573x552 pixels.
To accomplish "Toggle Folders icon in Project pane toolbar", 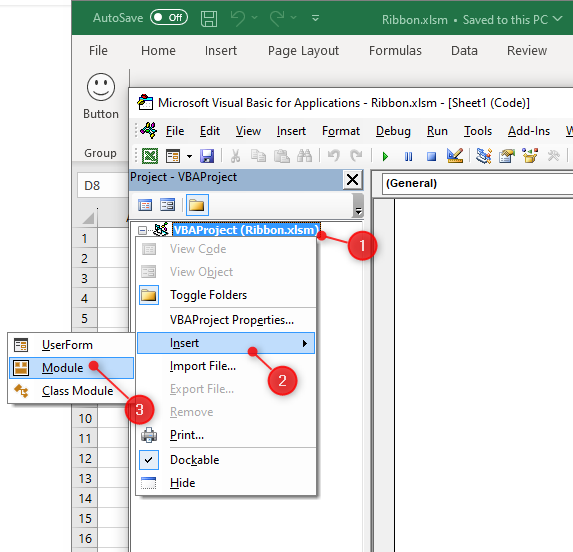I will 197,205.
